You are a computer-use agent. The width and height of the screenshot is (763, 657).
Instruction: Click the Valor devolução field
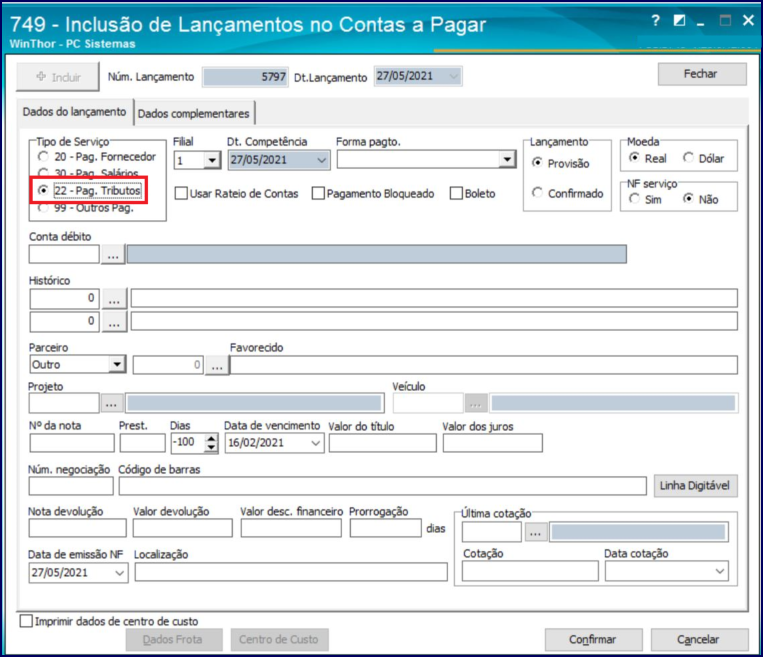click(x=182, y=528)
